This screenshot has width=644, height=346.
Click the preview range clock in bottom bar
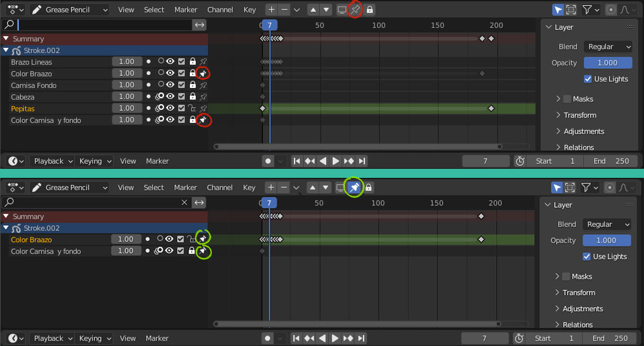[519, 338]
